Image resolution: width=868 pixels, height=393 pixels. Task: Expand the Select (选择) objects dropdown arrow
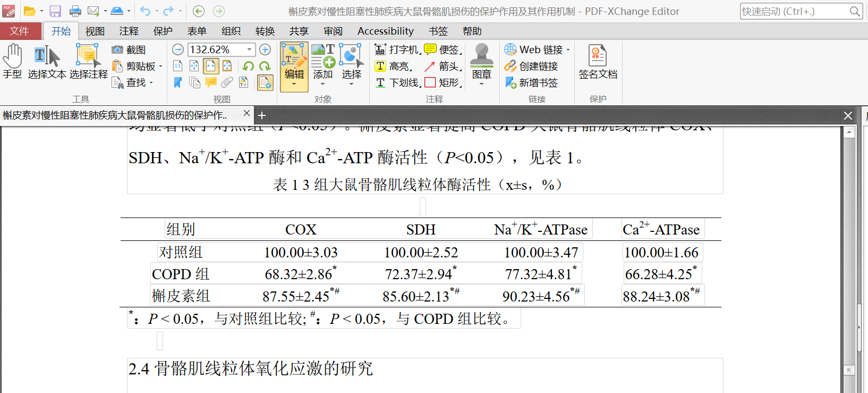[x=351, y=84]
